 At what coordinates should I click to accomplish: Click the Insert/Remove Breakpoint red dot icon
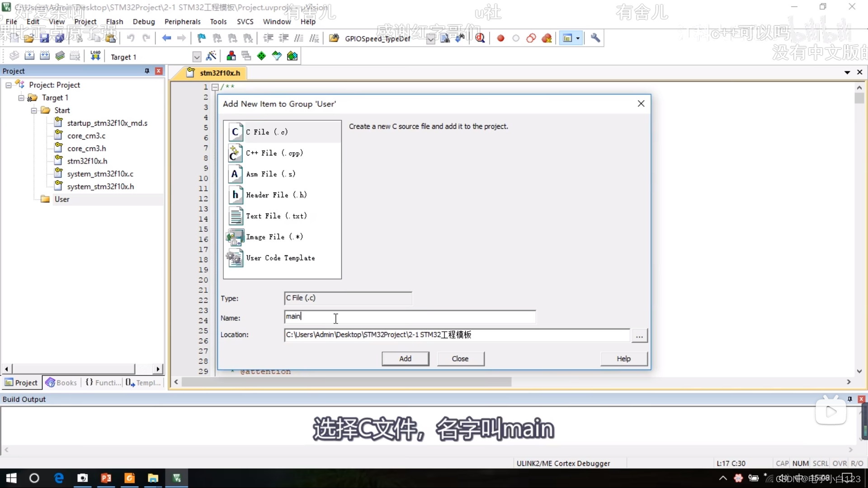[x=500, y=38]
